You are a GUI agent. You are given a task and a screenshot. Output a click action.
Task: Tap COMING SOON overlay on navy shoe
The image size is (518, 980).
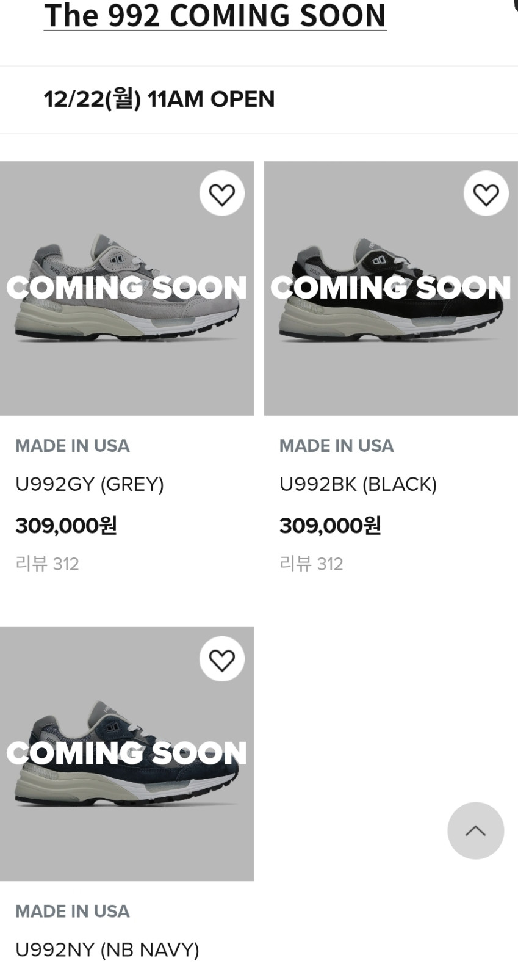(126, 753)
